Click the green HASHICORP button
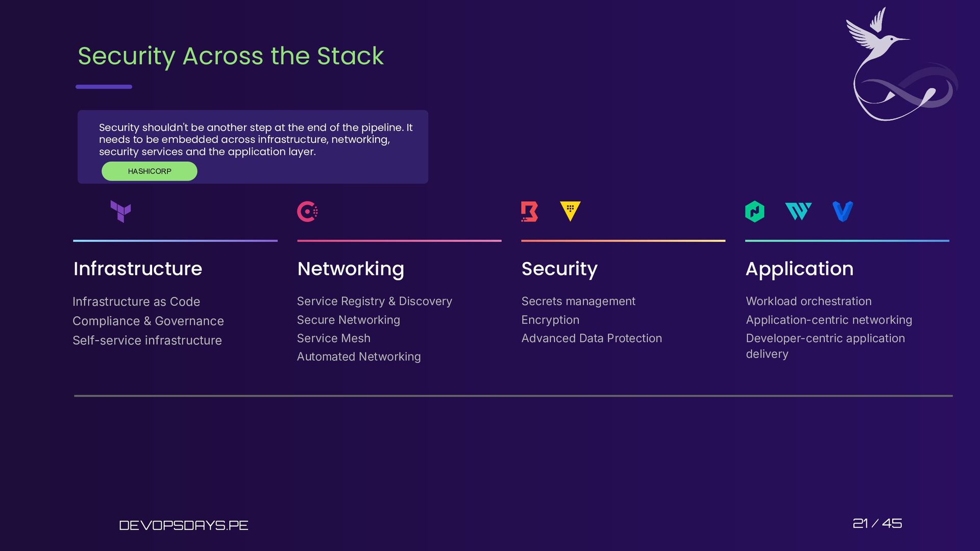 tap(150, 171)
